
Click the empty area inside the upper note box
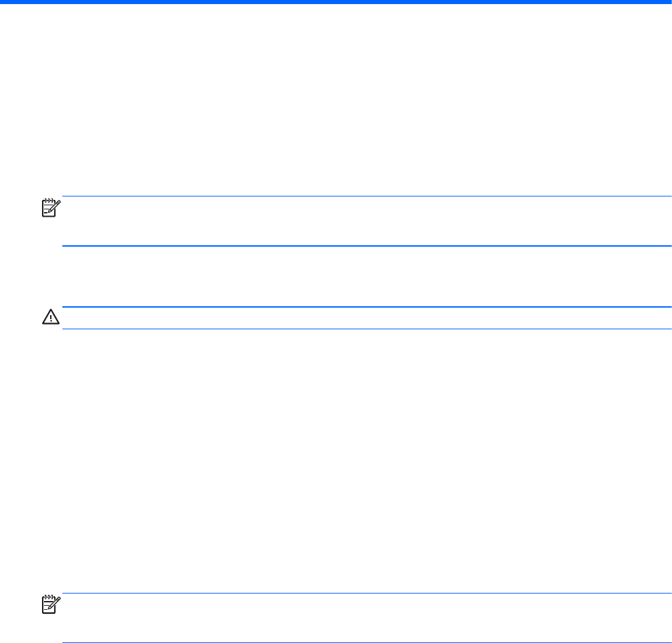click(366, 221)
